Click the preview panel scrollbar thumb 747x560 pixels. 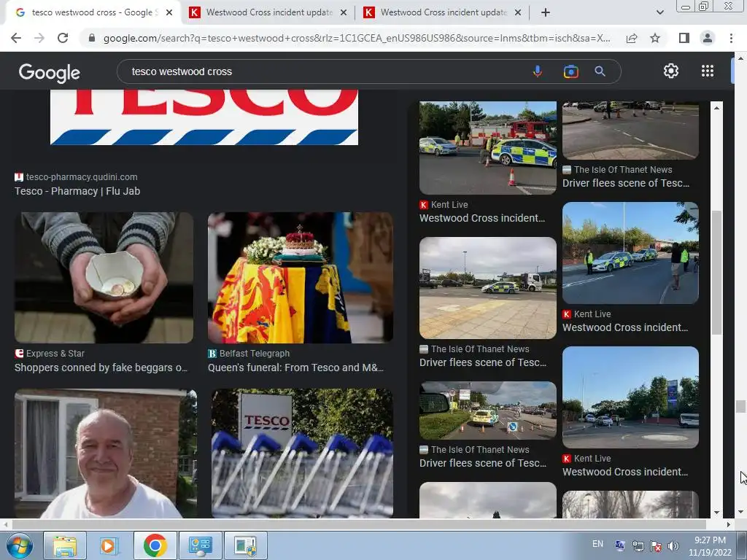716,272
